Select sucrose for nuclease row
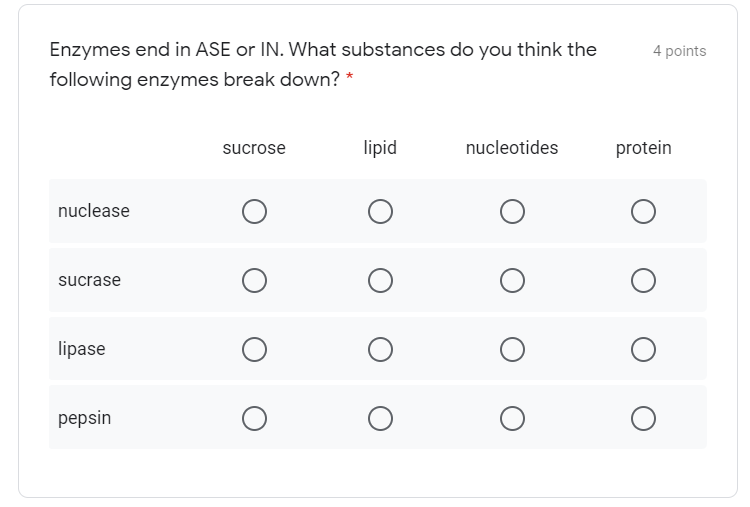The width and height of the screenshot is (750, 507). coord(254,211)
